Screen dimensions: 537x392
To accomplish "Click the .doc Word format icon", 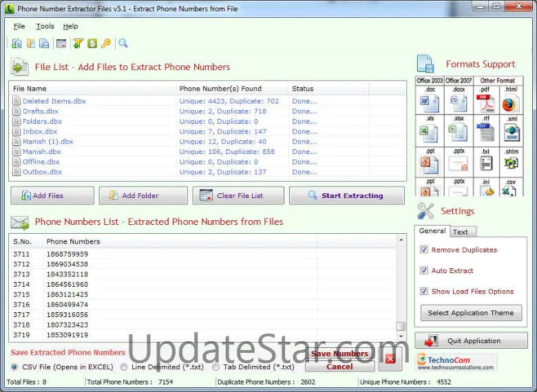I will click(430, 104).
